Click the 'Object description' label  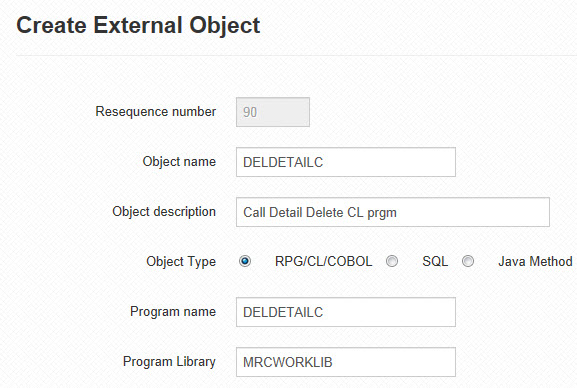[x=164, y=212]
